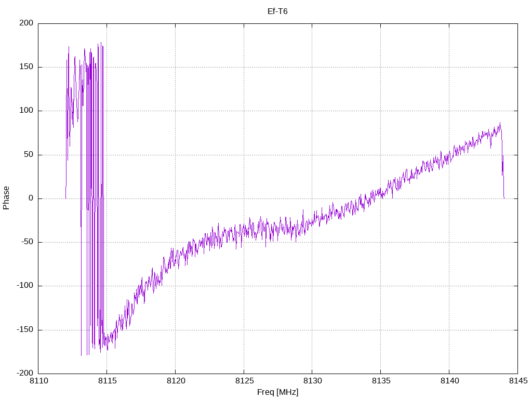532x399 pixels.
Task: Click the 0 y-axis tick label
Action: point(31,198)
